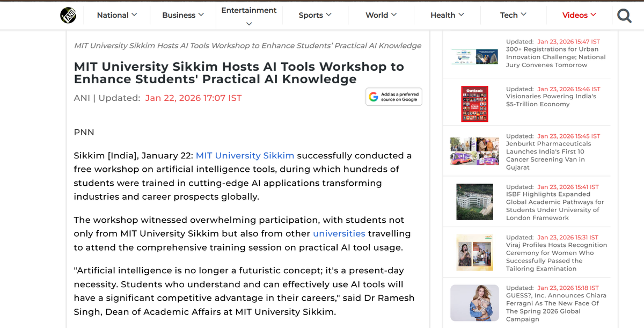Screen dimensions: 644x328
Task: Click the timestamp Jan 23, 2026 15:31 IST
Action: pos(568,237)
